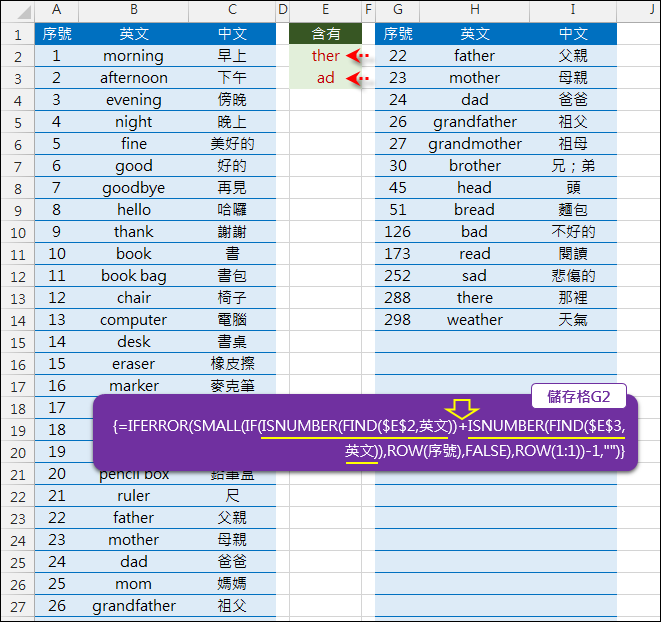This screenshot has width=661, height=622.
Task: Click cell with '橡皮擦'
Action: [x=232, y=364]
